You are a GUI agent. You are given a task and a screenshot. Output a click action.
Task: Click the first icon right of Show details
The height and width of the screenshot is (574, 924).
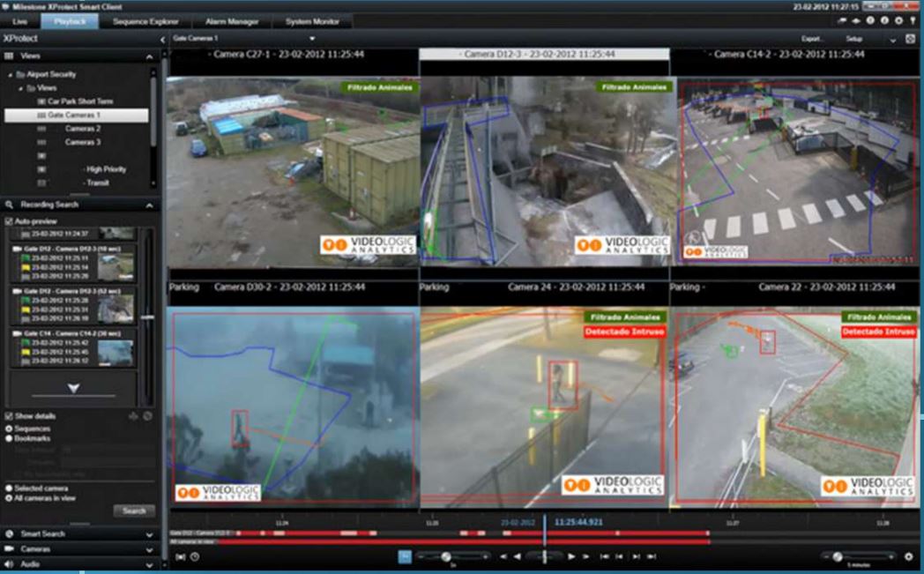(x=133, y=416)
